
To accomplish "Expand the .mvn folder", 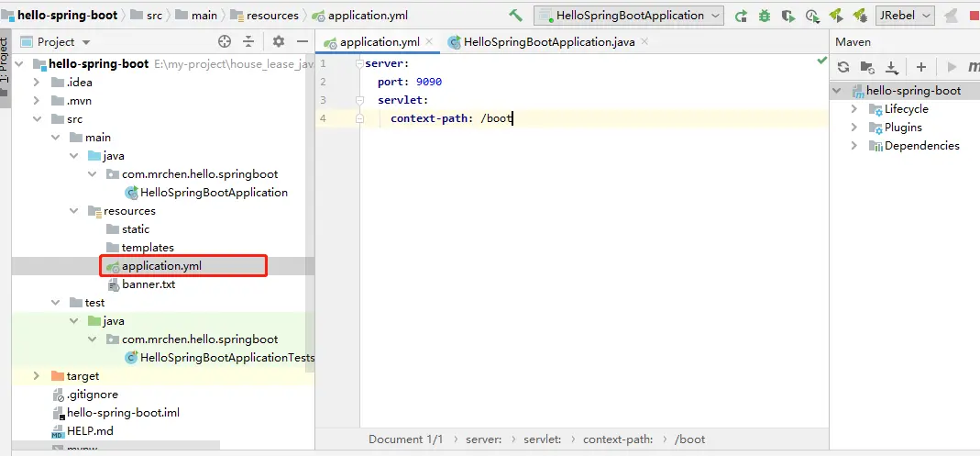I will [37, 101].
